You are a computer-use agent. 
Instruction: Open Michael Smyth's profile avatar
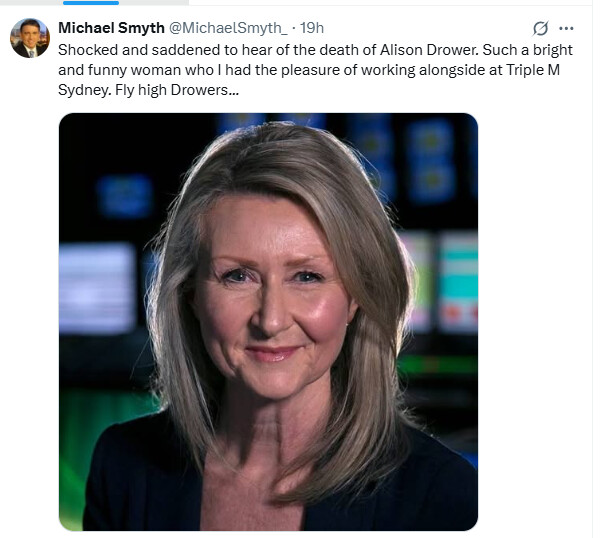click(x=29, y=38)
